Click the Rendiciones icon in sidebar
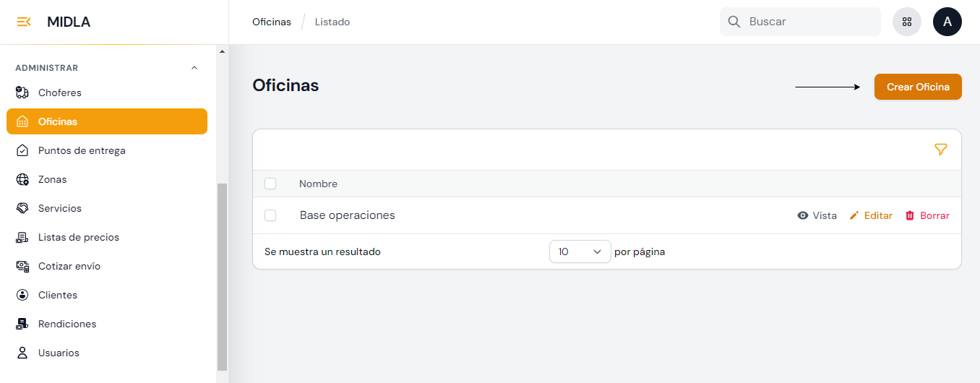 22,324
